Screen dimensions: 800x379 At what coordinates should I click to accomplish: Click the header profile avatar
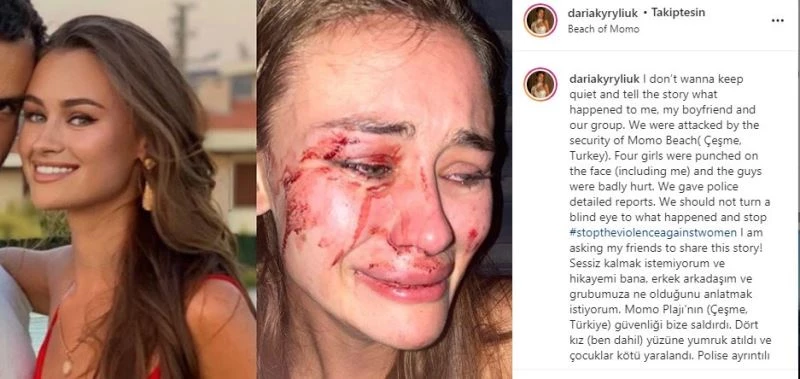click(x=540, y=20)
